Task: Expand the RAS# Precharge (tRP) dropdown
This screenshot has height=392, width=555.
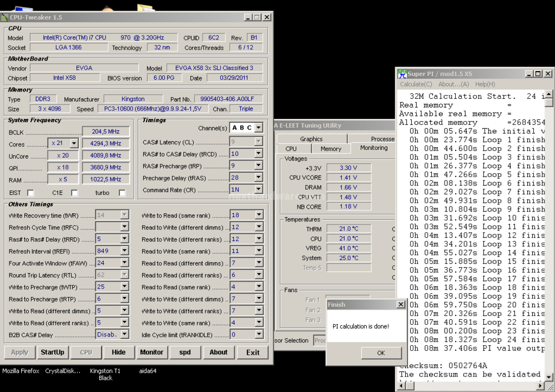Action: (259, 165)
